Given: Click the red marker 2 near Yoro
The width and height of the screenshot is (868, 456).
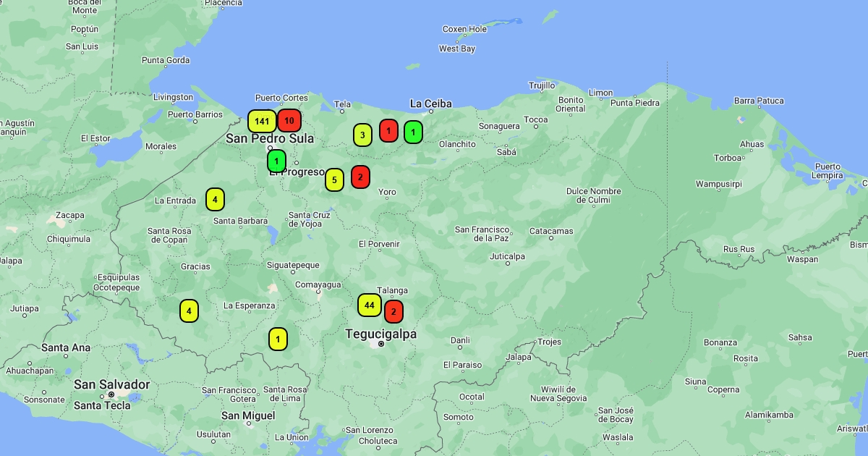Looking at the screenshot, I should point(360,177).
